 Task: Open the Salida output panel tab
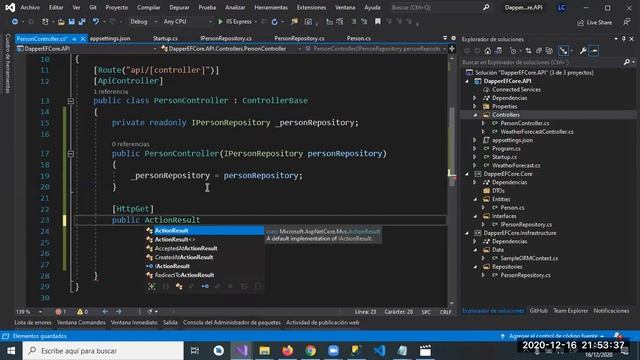pos(170,323)
